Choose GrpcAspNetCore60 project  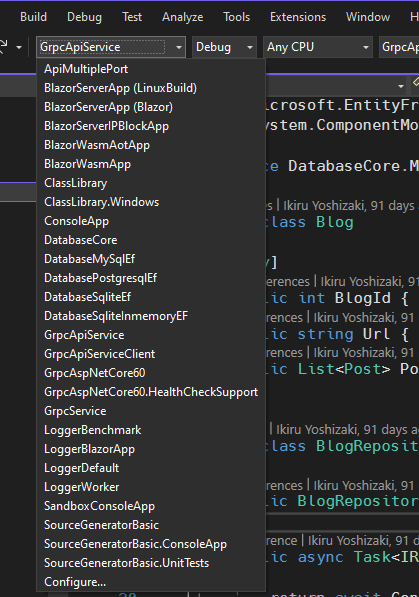click(x=151, y=373)
